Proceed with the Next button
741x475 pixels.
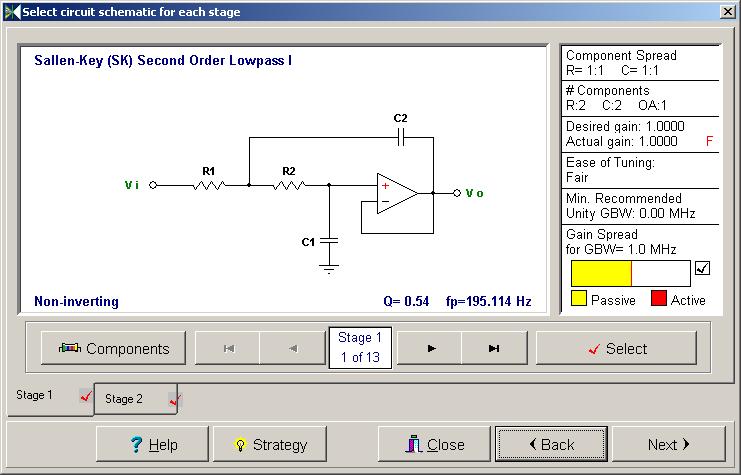coord(669,444)
